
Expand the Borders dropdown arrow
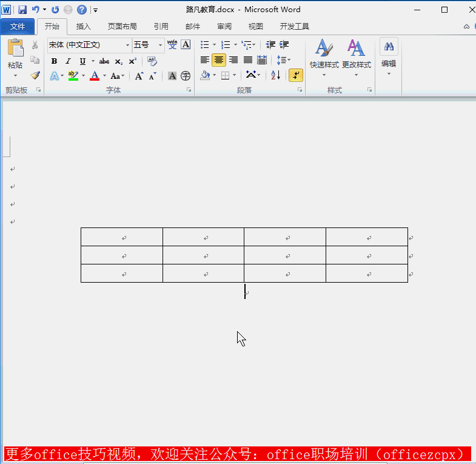pos(234,75)
